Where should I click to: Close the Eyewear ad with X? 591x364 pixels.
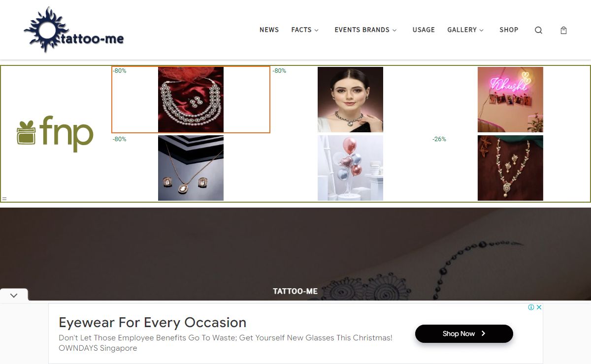click(539, 307)
